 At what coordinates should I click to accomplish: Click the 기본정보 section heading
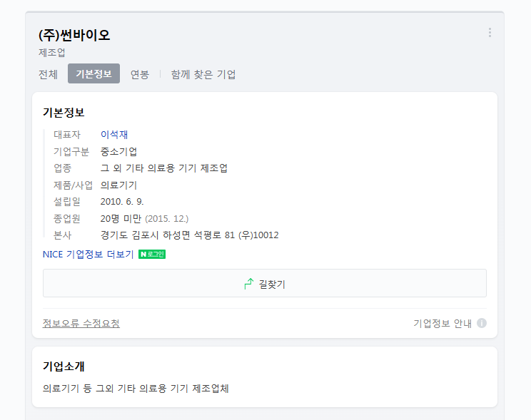pyautogui.click(x=64, y=113)
